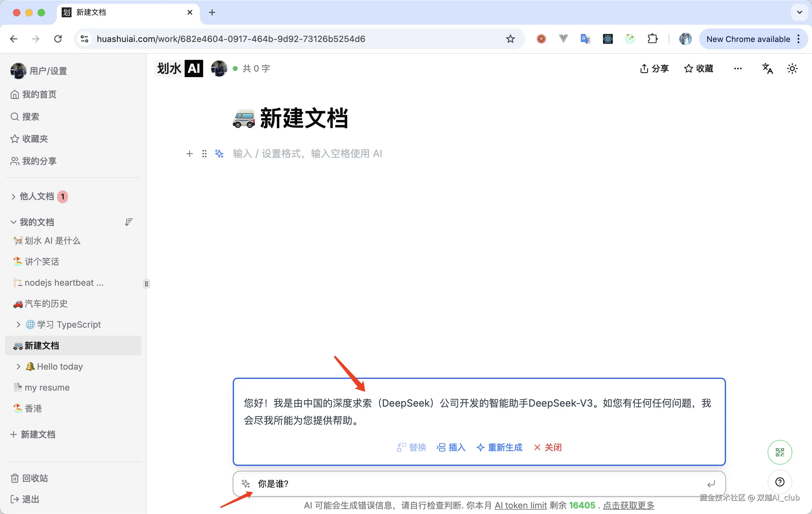This screenshot has height=514, width=812.
Task: Collapse the 我的文档 section
Action: click(x=13, y=222)
